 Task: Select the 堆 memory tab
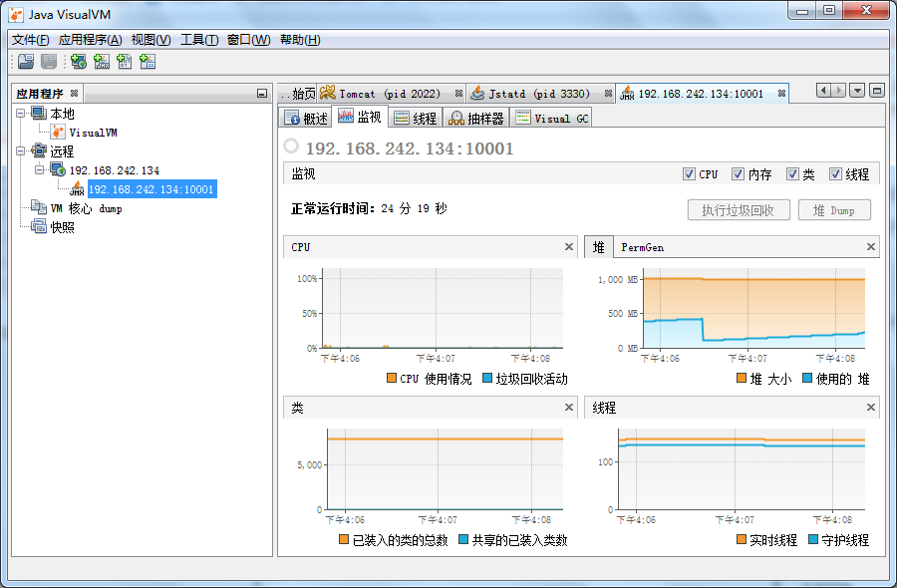coord(598,247)
